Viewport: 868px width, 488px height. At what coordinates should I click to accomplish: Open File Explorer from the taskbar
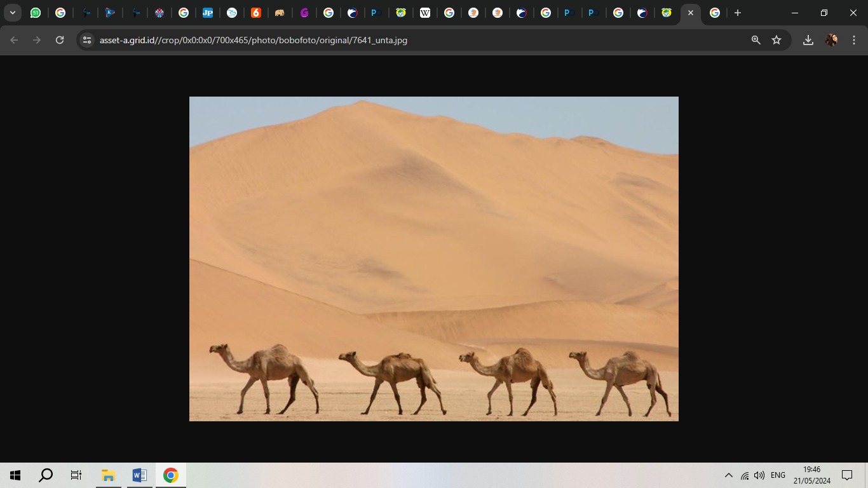pyautogui.click(x=108, y=475)
